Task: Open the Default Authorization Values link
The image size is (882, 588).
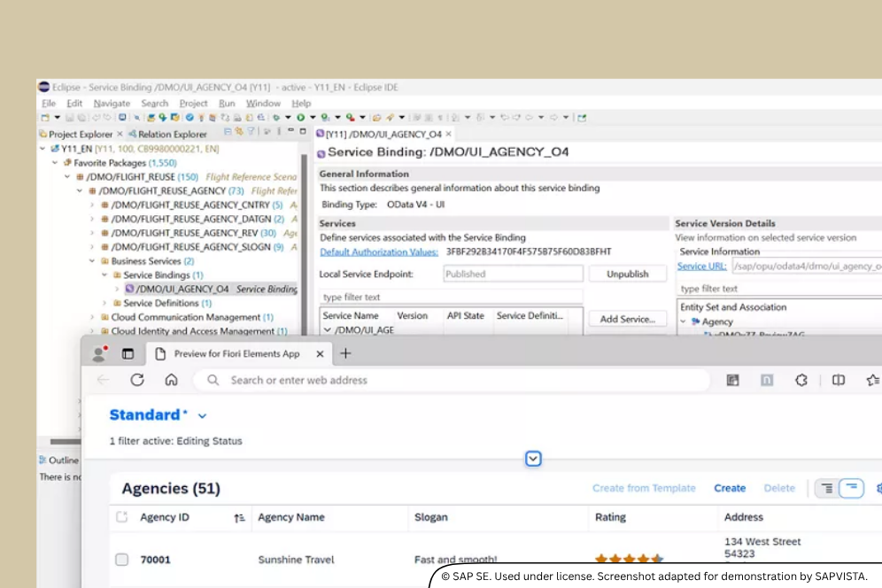Action: tap(378, 252)
